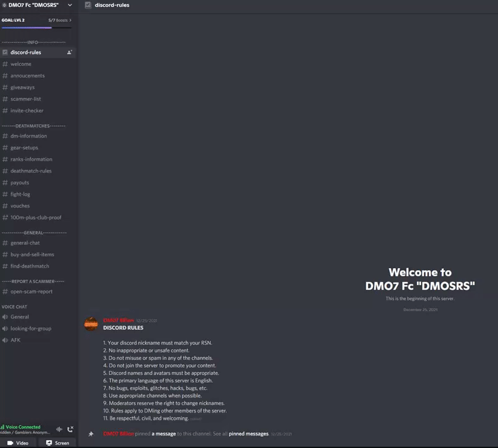Collapse the GENERAL category
This screenshot has height=448, width=498.
(34, 233)
